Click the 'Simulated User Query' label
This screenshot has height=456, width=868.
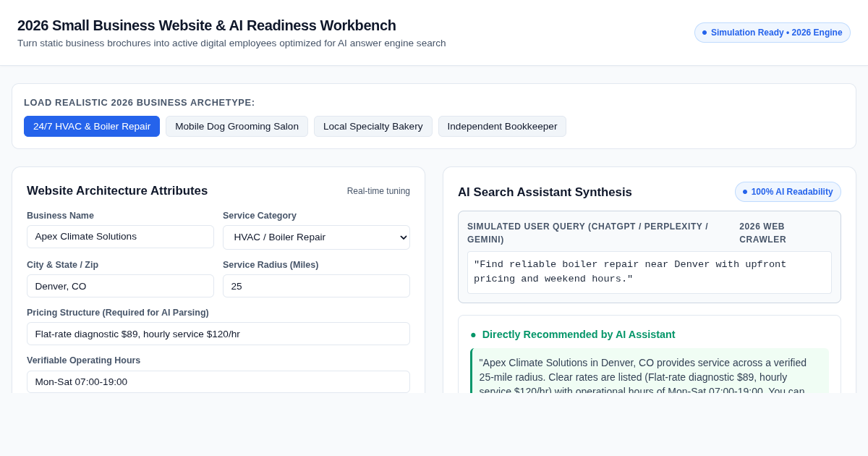(x=587, y=233)
